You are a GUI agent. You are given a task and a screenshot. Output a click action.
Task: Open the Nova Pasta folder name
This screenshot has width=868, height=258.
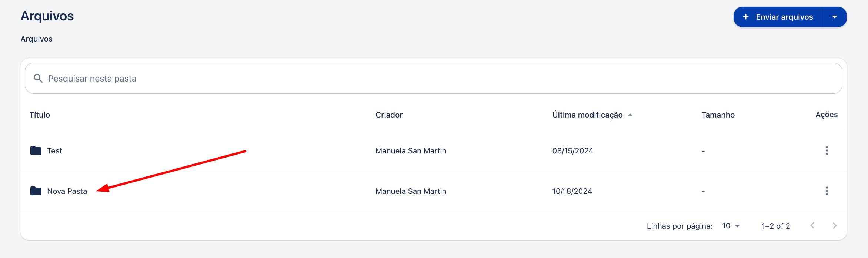[67, 191]
